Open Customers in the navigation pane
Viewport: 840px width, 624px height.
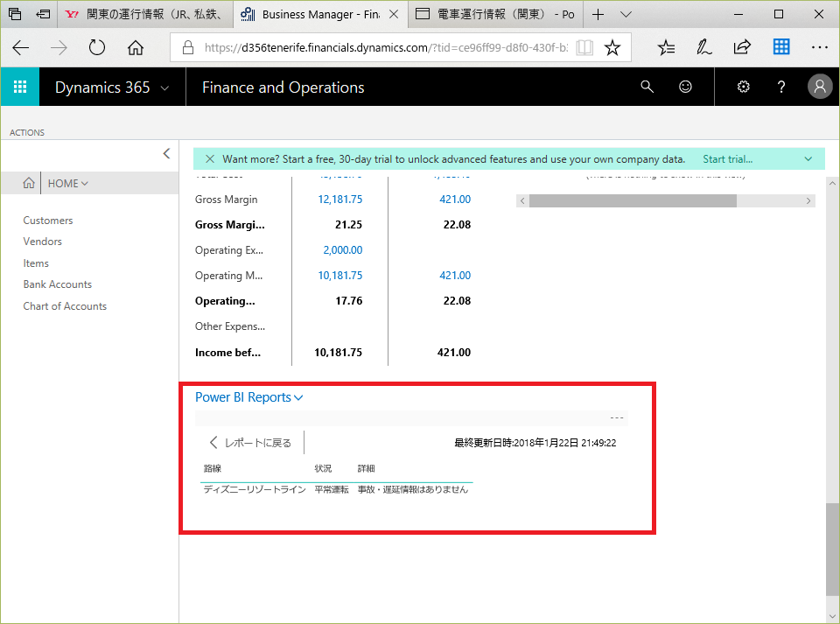point(47,221)
